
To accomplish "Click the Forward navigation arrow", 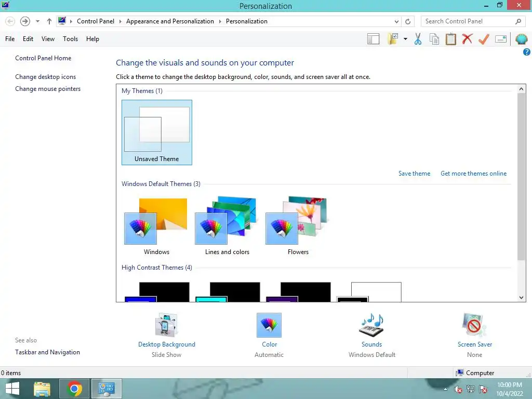I will click(x=25, y=21).
